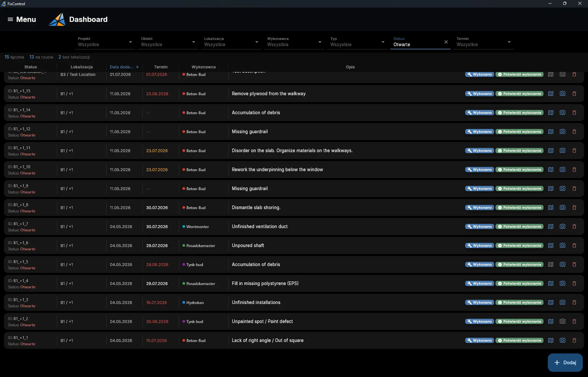Image resolution: width=588 pixels, height=377 pixels.
Task: Open the hamburger Menu
Action: 22,19
